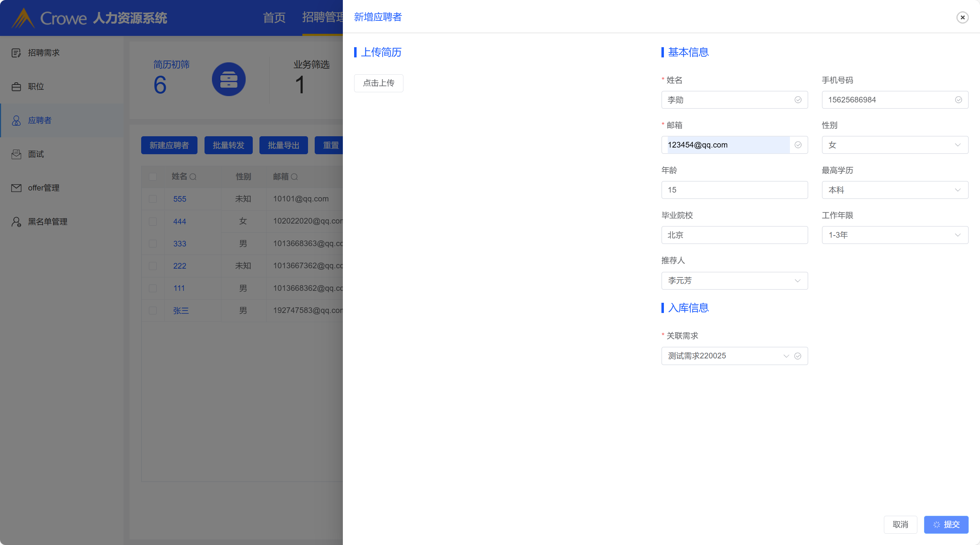Open the 性别 dropdown
The height and width of the screenshot is (545, 980).
(894, 145)
